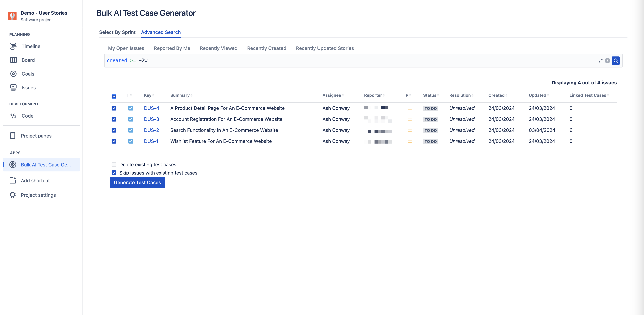Open Project pages from the sidebar
This screenshot has height=315, width=644.
tap(36, 136)
